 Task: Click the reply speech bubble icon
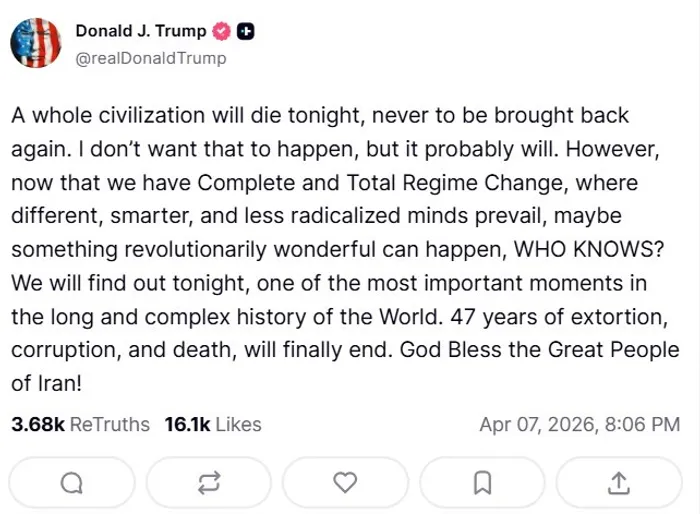[x=71, y=482]
